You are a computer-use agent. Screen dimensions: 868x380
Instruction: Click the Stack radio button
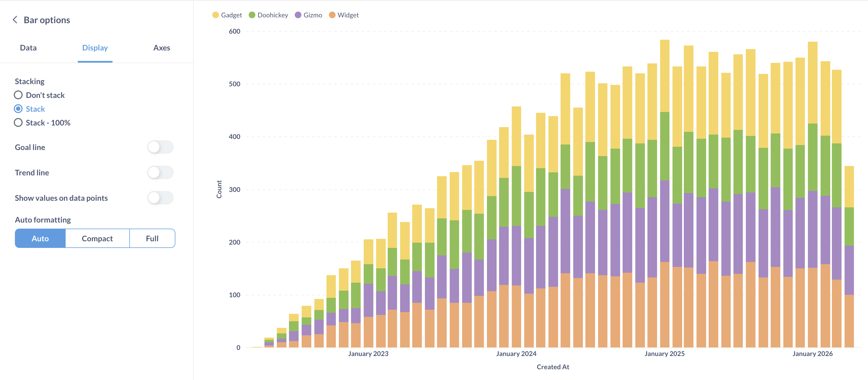coord(18,109)
